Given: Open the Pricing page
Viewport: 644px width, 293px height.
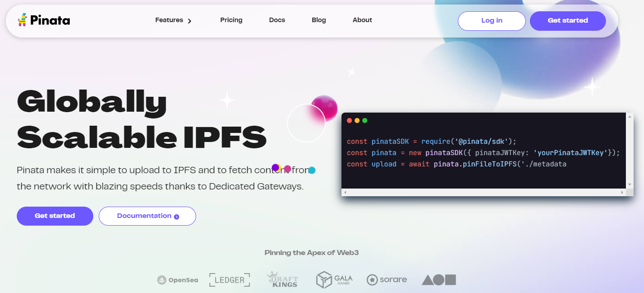Looking at the screenshot, I should point(231,20).
